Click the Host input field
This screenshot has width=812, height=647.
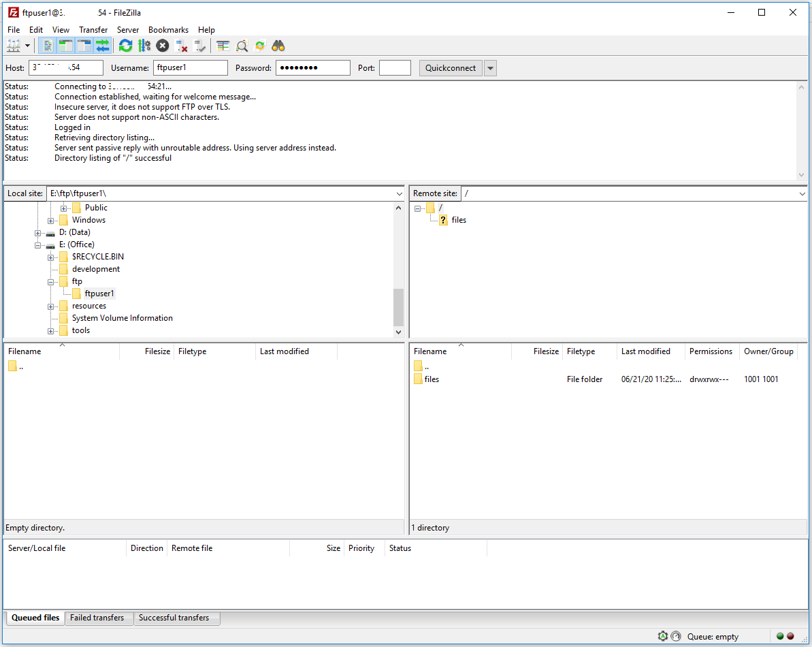tap(66, 68)
